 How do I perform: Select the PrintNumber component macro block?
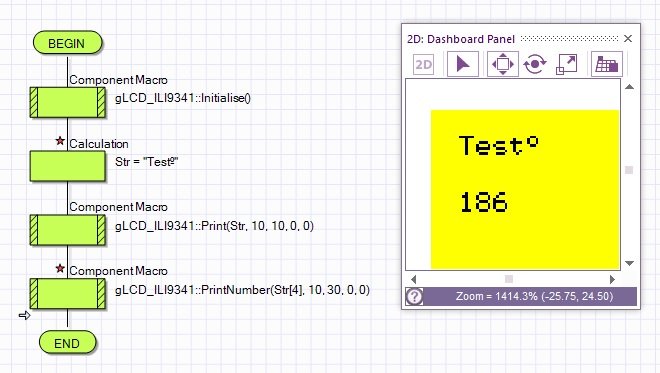point(67,294)
